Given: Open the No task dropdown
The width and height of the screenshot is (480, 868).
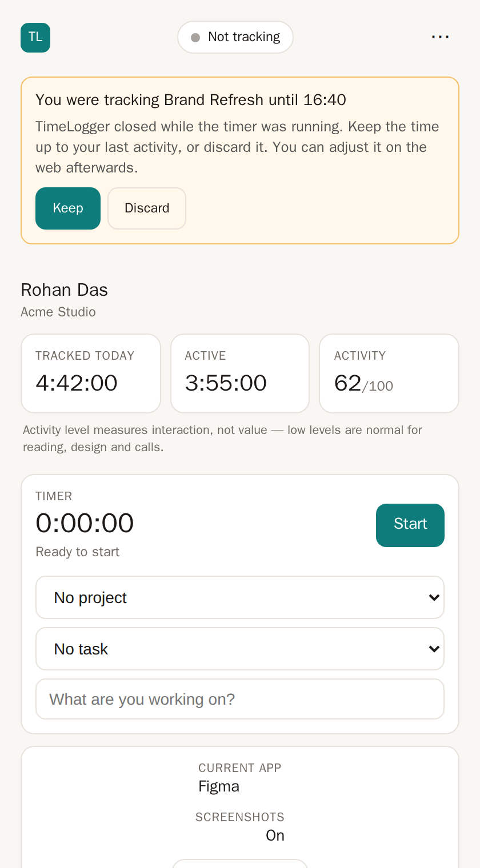Looking at the screenshot, I should click(x=240, y=649).
